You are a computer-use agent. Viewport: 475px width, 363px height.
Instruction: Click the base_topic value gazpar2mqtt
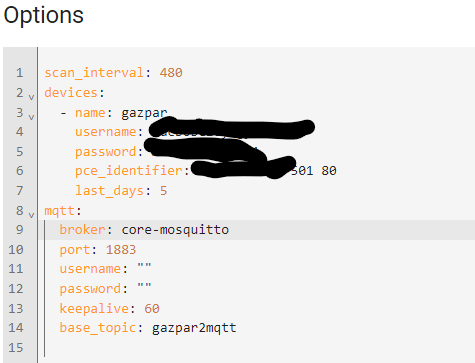[194, 328]
